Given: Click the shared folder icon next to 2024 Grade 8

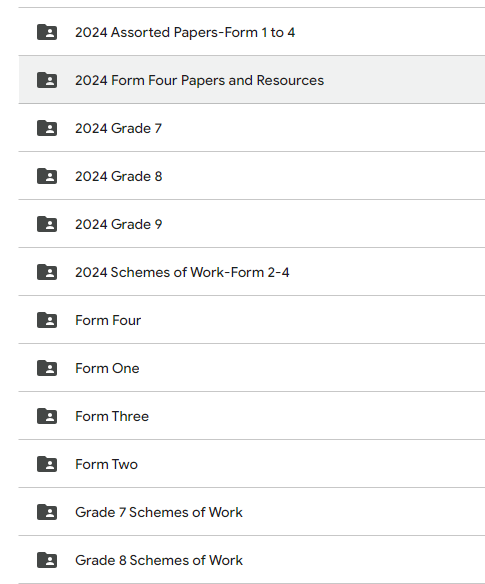Looking at the screenshot, I should coord(47,176).
